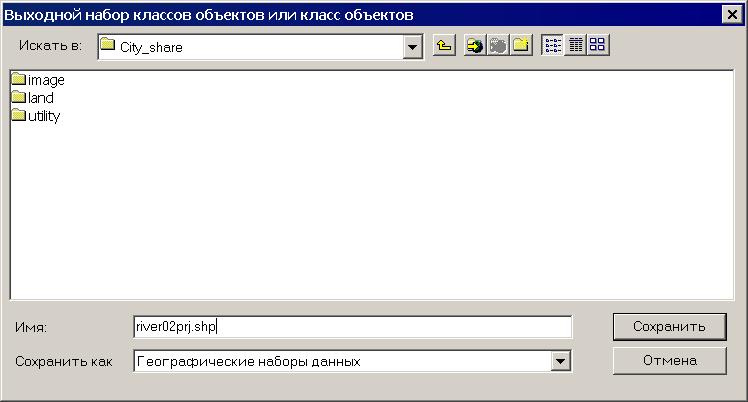This screenshot has width=748, height=402.
Task: Select the land folder
Action: 32,98
